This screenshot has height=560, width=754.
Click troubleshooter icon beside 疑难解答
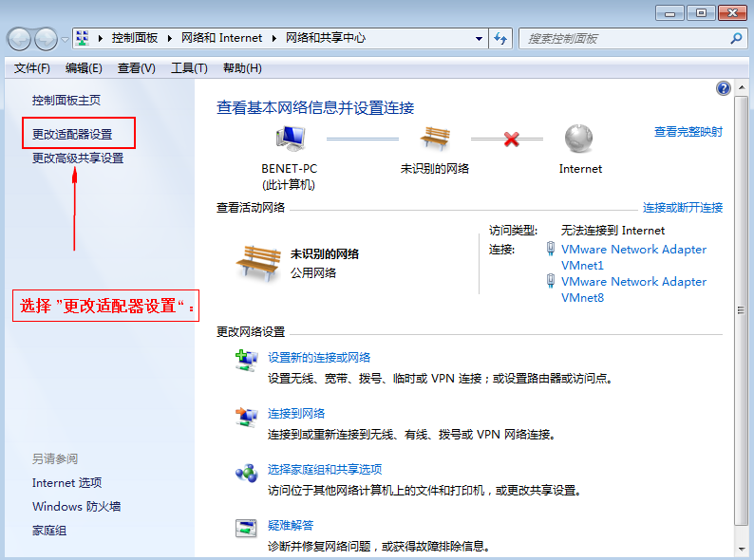click(246, 529)
